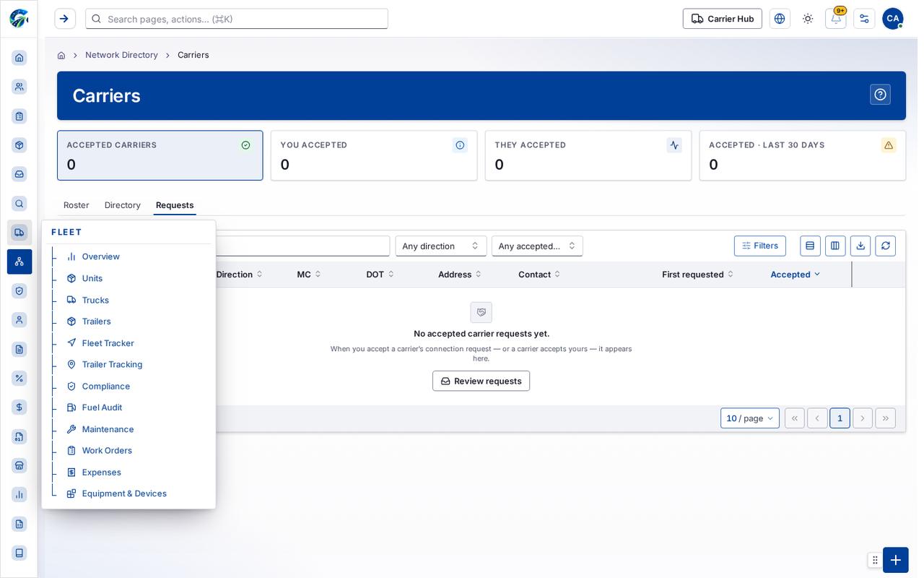This screenshot has height=578, width=924.
Task: Select Work Orders in the Fleet menu
Action: click(107, 450)
